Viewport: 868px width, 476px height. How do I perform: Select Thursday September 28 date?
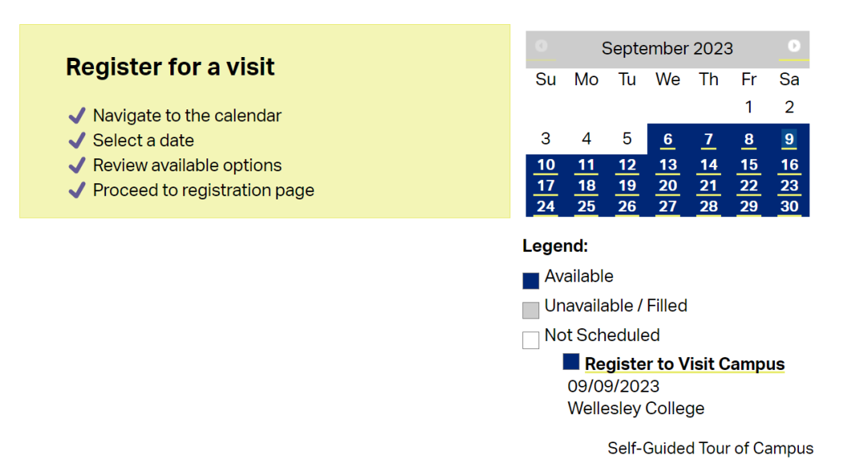(709, 207)
